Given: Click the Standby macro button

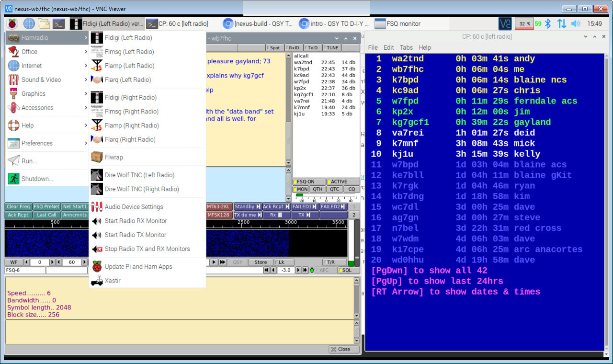Looking at the screenshot, I should (248, 207).
